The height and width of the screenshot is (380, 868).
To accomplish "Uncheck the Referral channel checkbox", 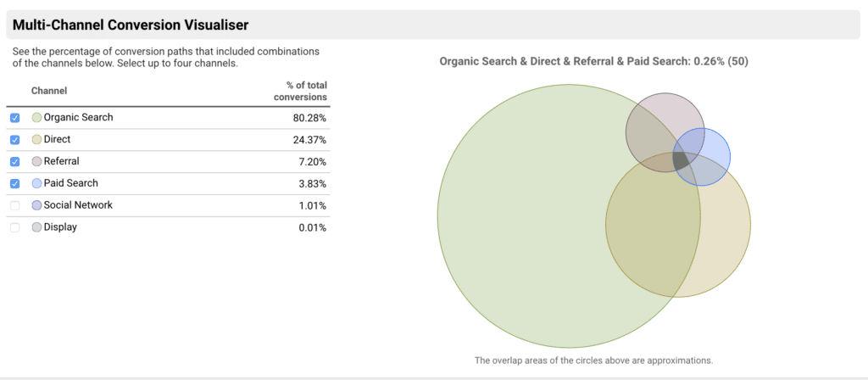I will [x=14, y=162].
